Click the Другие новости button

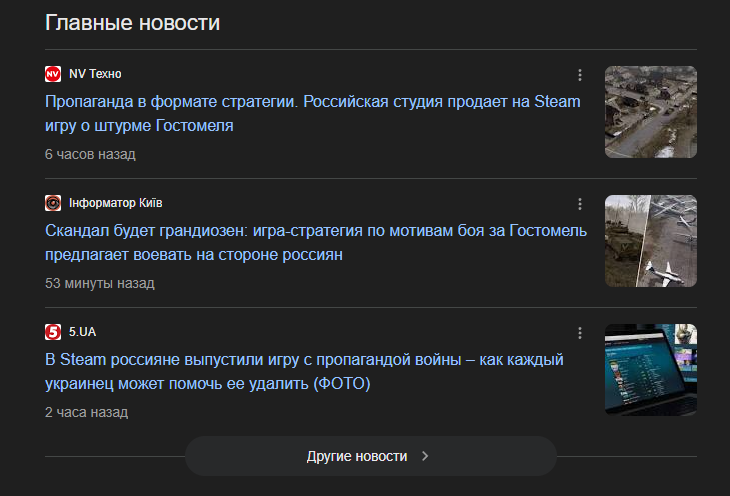[x=369, y=456]
